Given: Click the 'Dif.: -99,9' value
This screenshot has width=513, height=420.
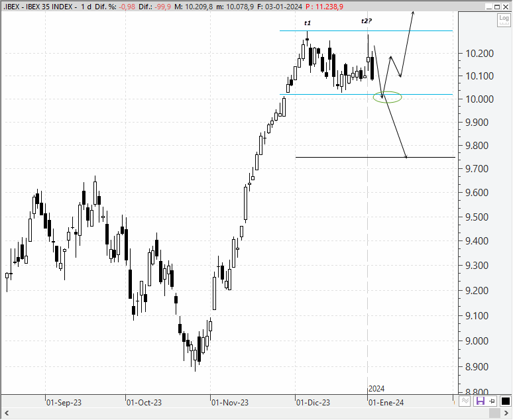Looking at the screenshot, I should pos(154,7).
